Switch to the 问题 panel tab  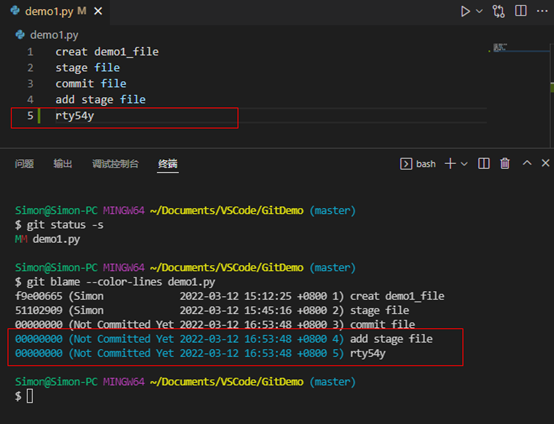coord(24,164)
